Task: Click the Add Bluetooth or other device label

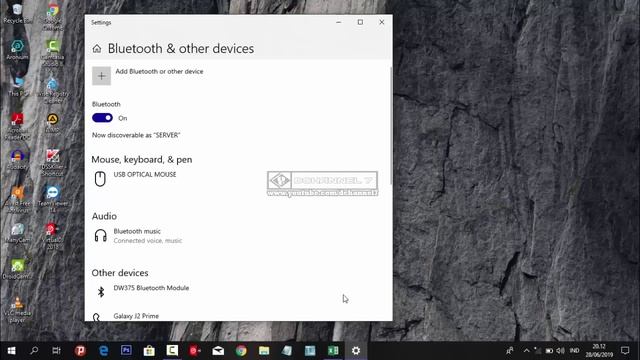Action: coord(159,71)
